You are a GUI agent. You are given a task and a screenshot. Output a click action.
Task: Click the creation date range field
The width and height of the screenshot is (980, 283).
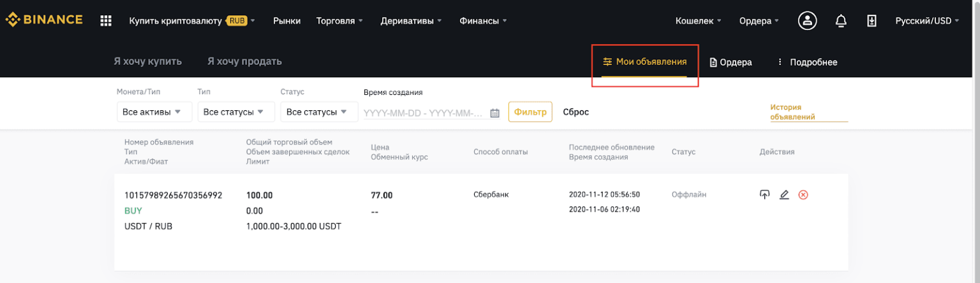coord(433,113)
